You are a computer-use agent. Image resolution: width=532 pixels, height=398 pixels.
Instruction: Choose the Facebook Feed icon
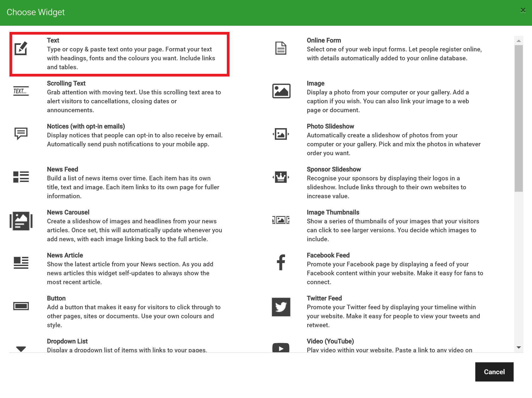click(281, 262)
